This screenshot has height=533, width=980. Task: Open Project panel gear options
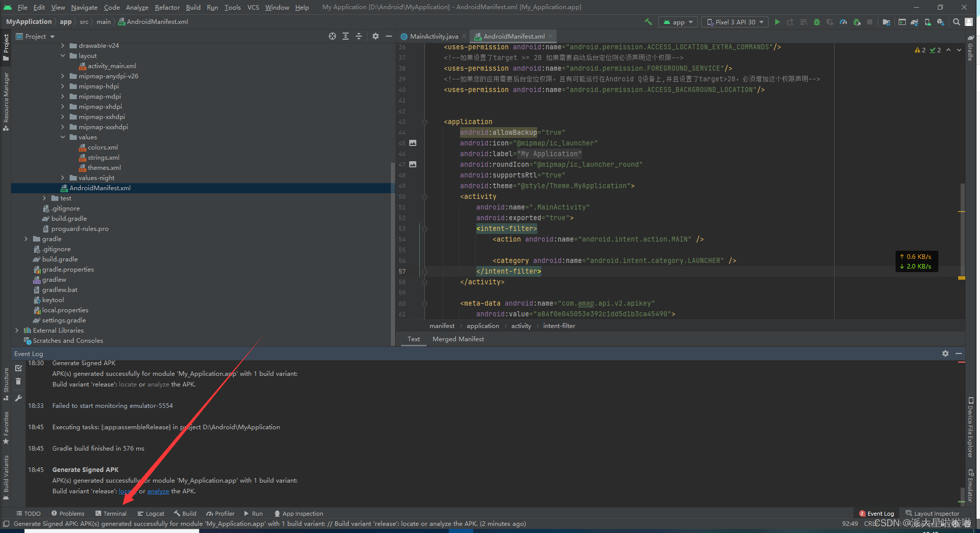[376, 36]
